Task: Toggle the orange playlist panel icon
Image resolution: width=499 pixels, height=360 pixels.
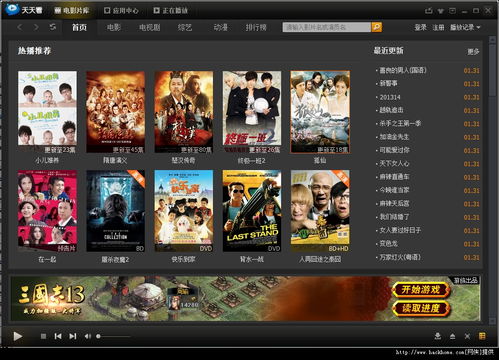Action: point(482,336)
